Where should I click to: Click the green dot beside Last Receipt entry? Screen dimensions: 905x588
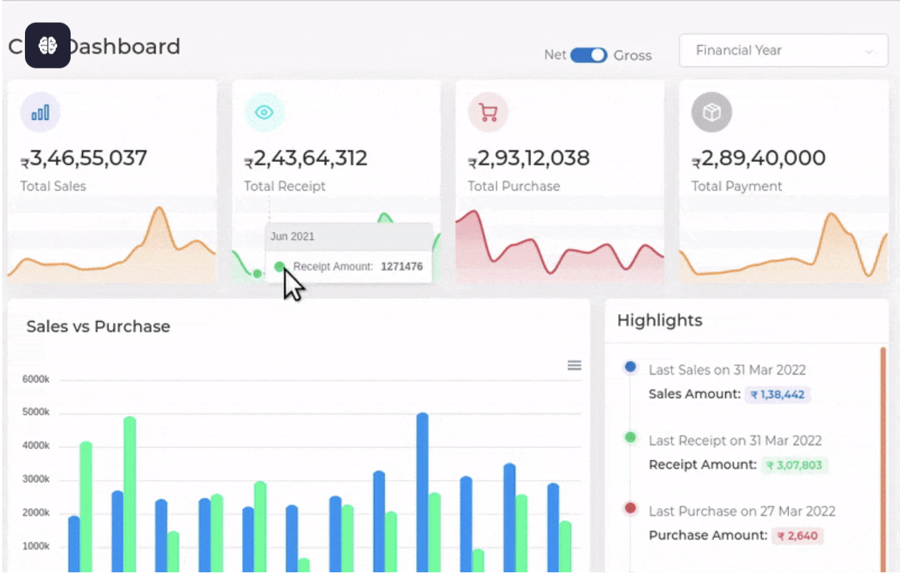(629, 437)
